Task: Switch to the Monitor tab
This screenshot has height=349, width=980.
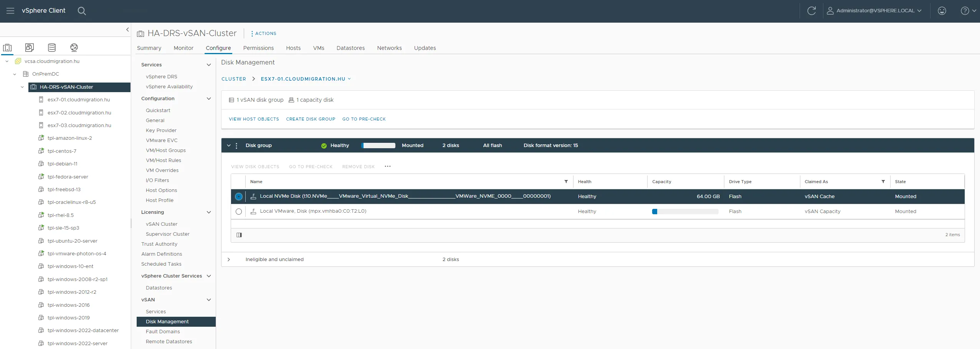Action: click(x=183, y=48)
